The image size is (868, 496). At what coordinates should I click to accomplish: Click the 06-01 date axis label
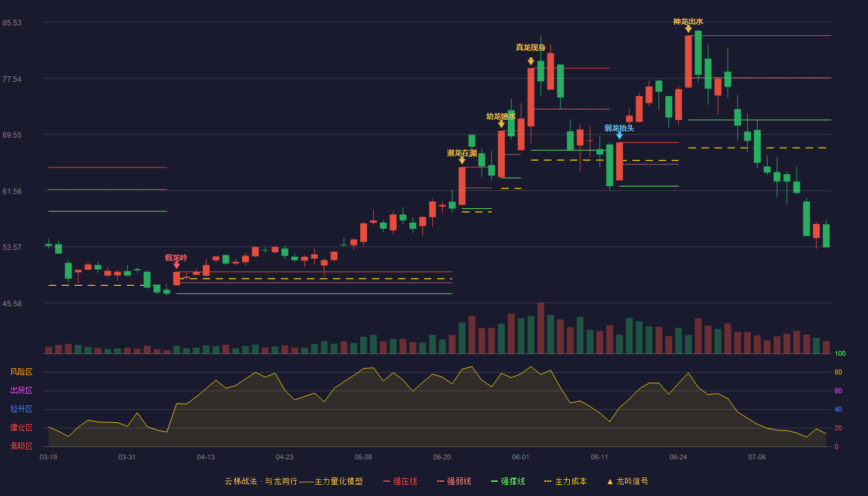[x=521, y=457]
